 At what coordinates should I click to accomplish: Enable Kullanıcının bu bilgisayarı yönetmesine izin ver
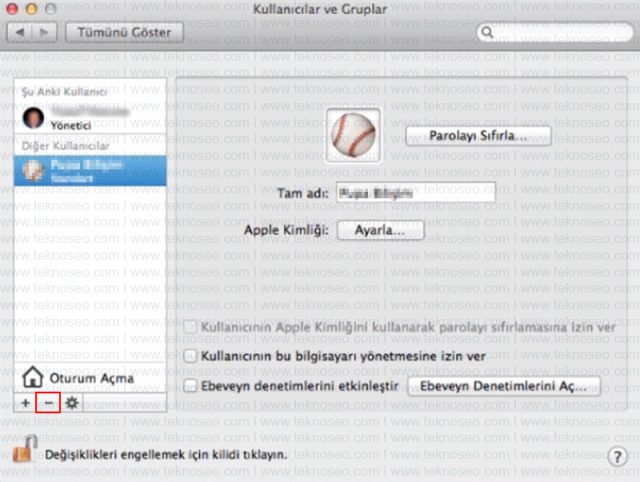(x=190, y=356)
